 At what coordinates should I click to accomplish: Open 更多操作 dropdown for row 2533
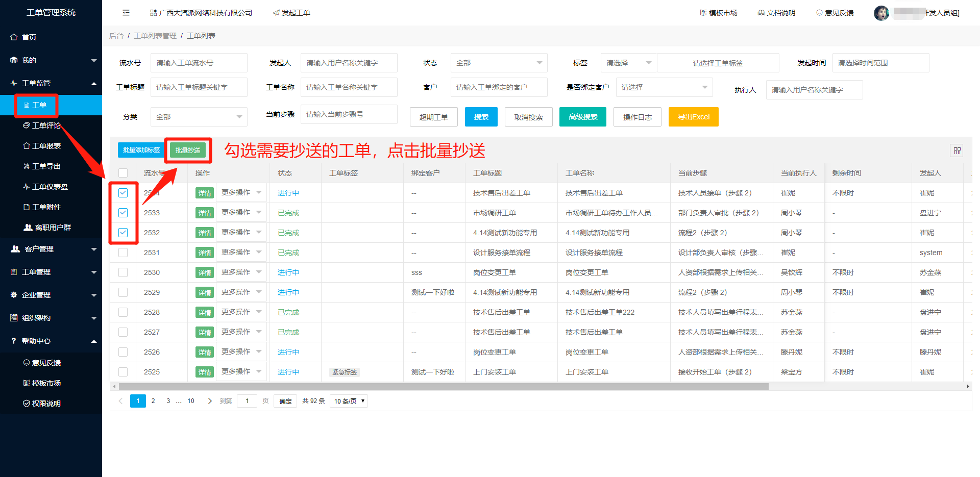click(x=241, y=212)
